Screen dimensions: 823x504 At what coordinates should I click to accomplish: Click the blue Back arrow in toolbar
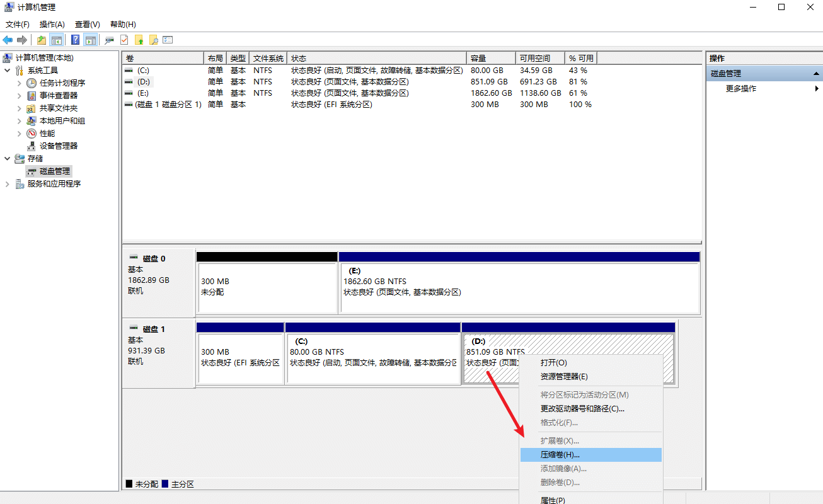(8, 40)
